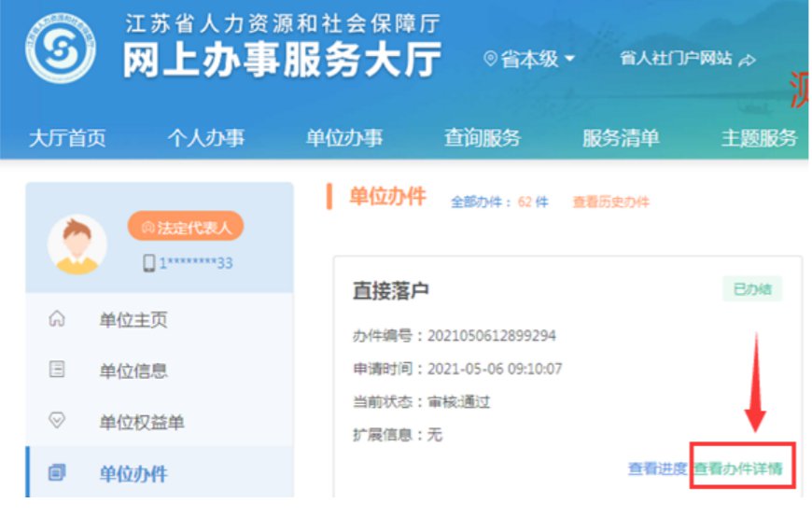Switch to 单位办事 in the navigation bar

pos(344,138)
